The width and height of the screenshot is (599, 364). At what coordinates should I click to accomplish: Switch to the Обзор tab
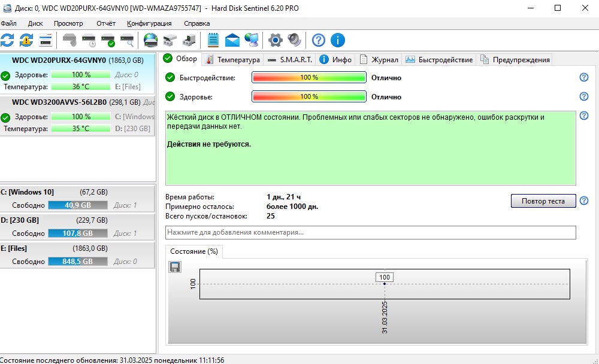click(x=180, y=59)
